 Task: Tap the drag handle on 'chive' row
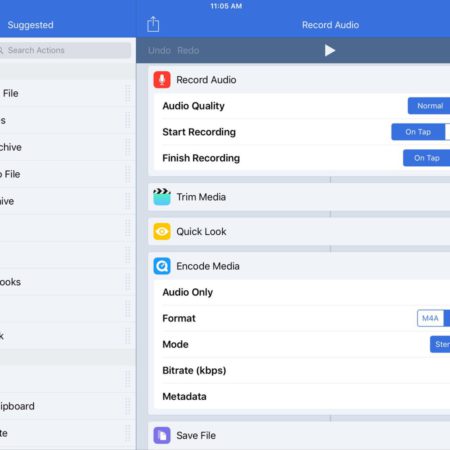click(128, 147)
